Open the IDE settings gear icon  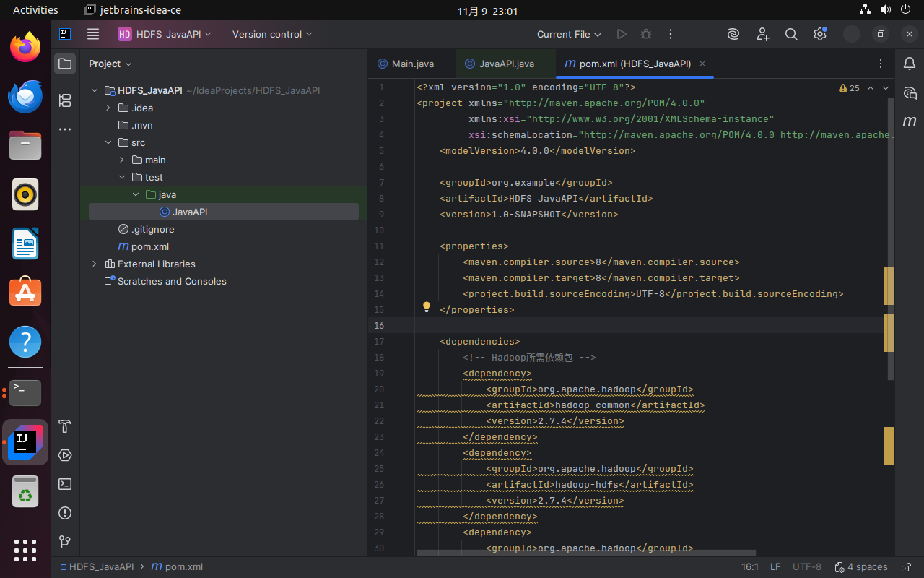click(x=819, y=34)
